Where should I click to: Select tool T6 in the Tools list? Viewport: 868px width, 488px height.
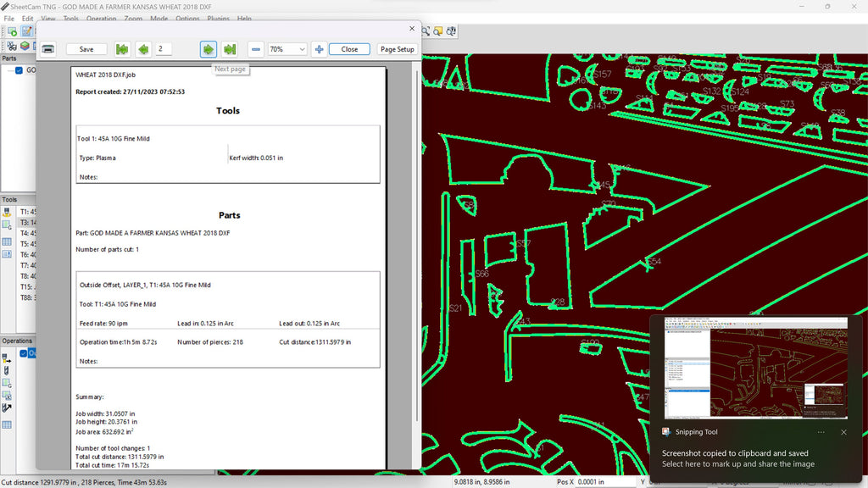[x=28, y=254]
